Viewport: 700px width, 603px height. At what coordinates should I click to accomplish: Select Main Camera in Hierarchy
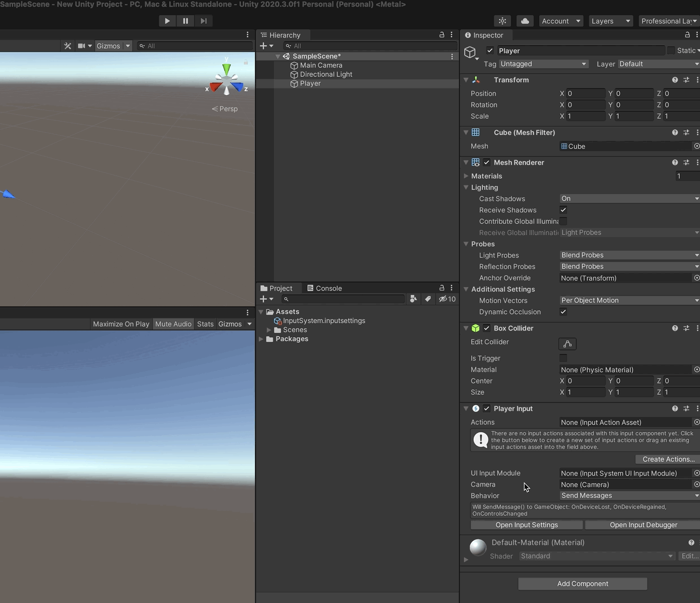point(321,65)
